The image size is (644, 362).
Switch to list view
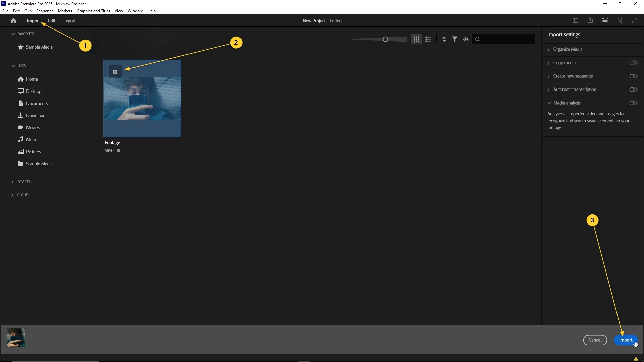tap(428, 39)
